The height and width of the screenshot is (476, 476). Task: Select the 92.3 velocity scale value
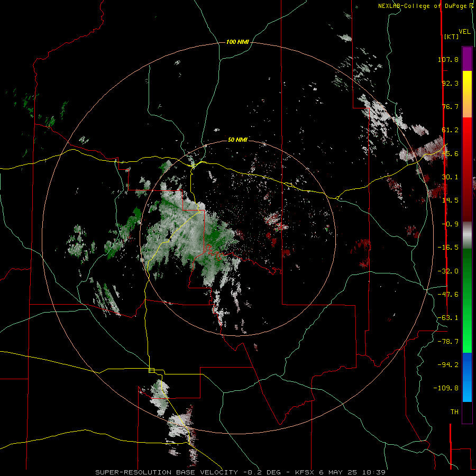click(450, 83)
